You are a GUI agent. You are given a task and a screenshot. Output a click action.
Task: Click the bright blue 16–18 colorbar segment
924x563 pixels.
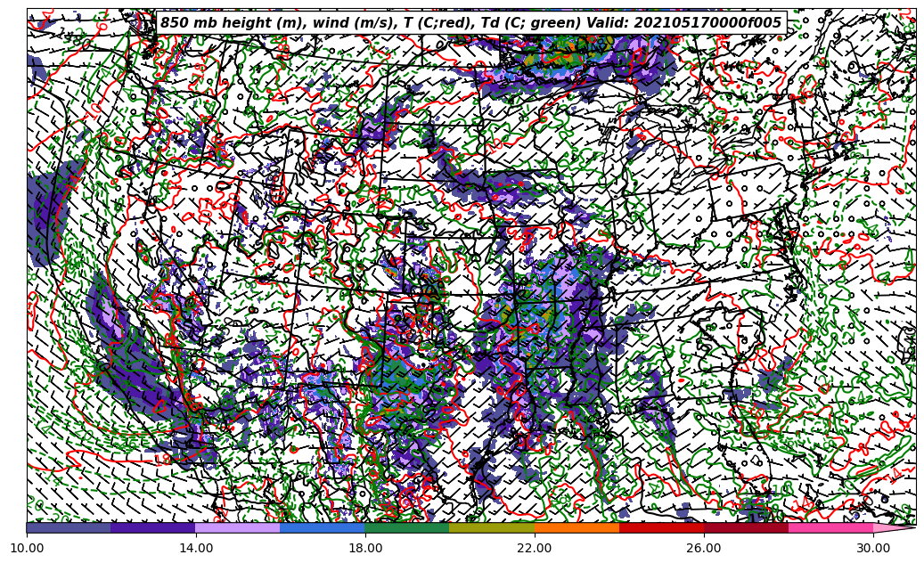323,527
